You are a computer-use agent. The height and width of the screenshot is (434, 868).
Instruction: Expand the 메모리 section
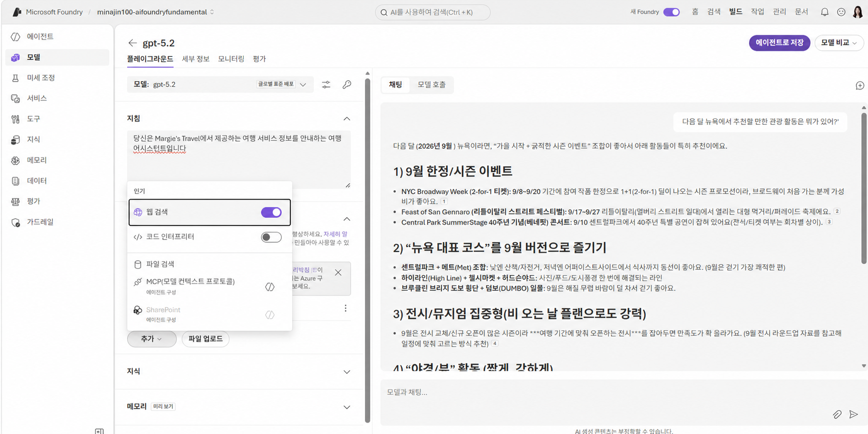[347, 407]
